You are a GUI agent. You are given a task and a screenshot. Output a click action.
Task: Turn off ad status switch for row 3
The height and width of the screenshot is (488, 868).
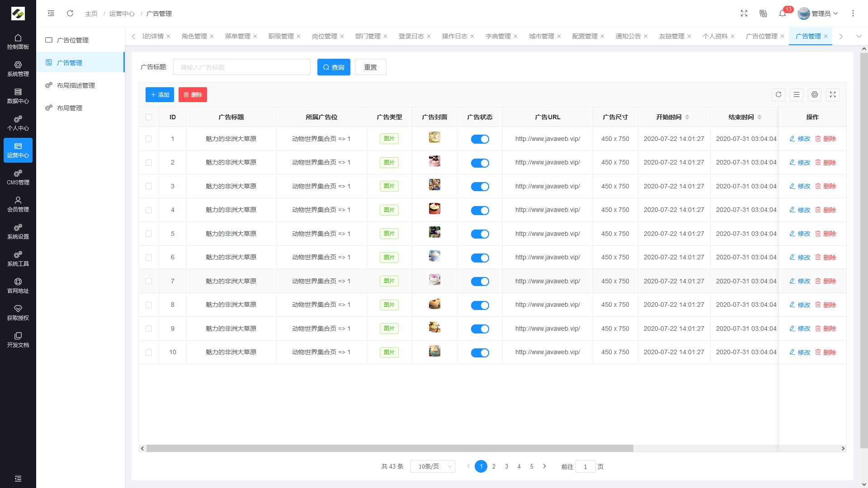pyautogui.click(x=480, y=187)
